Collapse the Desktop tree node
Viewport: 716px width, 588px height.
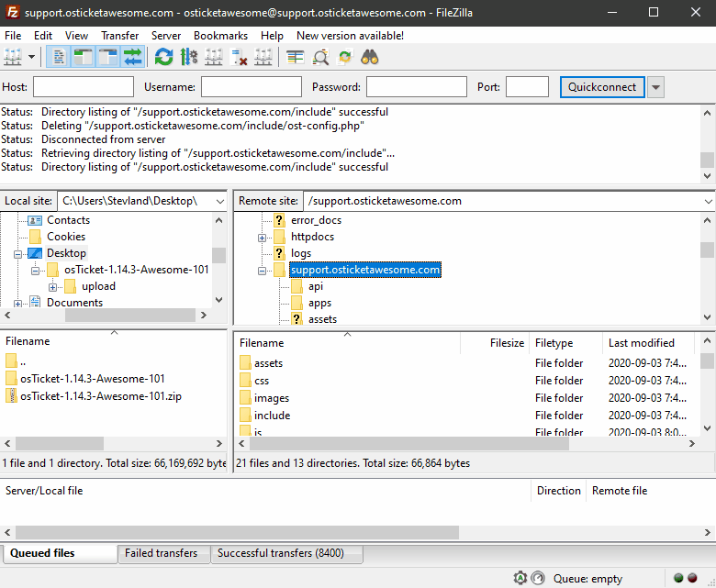(x=17, y=254)
